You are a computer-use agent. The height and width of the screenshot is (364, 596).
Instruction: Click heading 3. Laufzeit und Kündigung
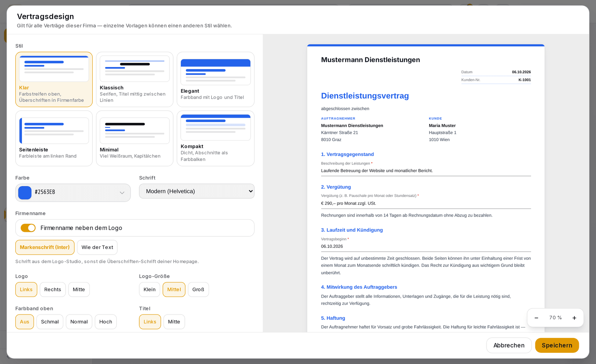coord(352,230)
